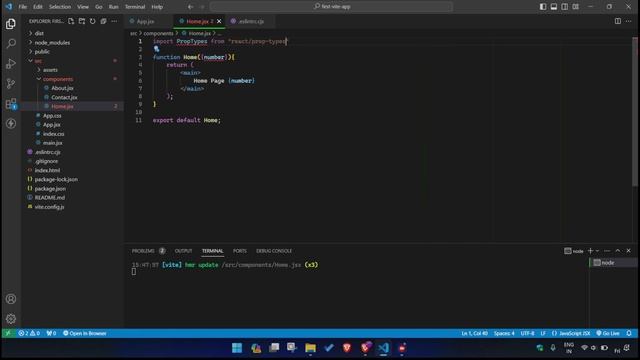
Task: Open the Explorer view in activity bar
Action: coord(11,24)
